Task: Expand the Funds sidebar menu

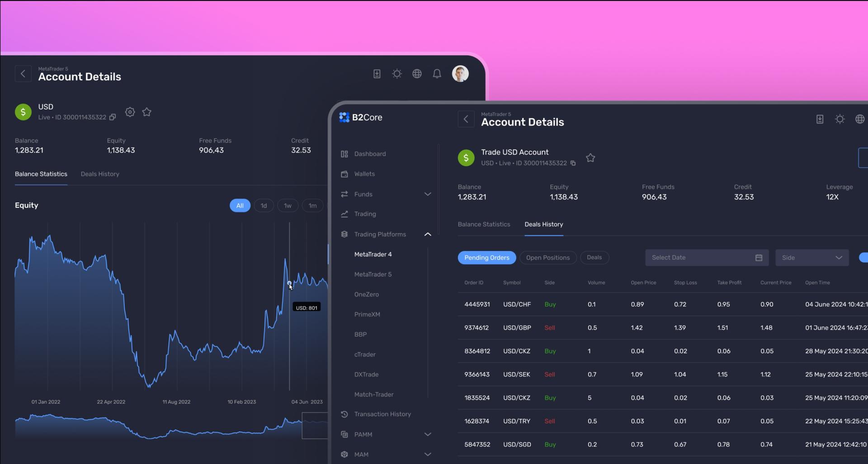Action: pyautogui.click(x=427, y=194)
